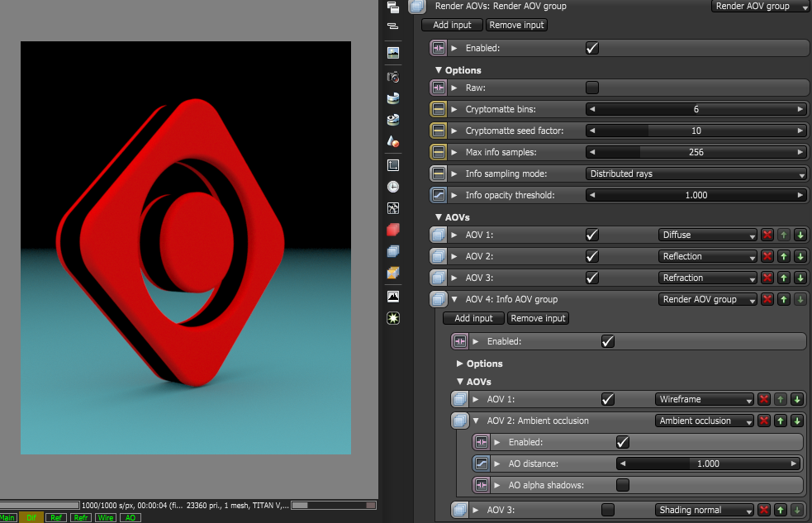Move the Ambient occlusion AOV up
Image resolution: width=812 pixels, height=523 pixels.
click(780, 421)
